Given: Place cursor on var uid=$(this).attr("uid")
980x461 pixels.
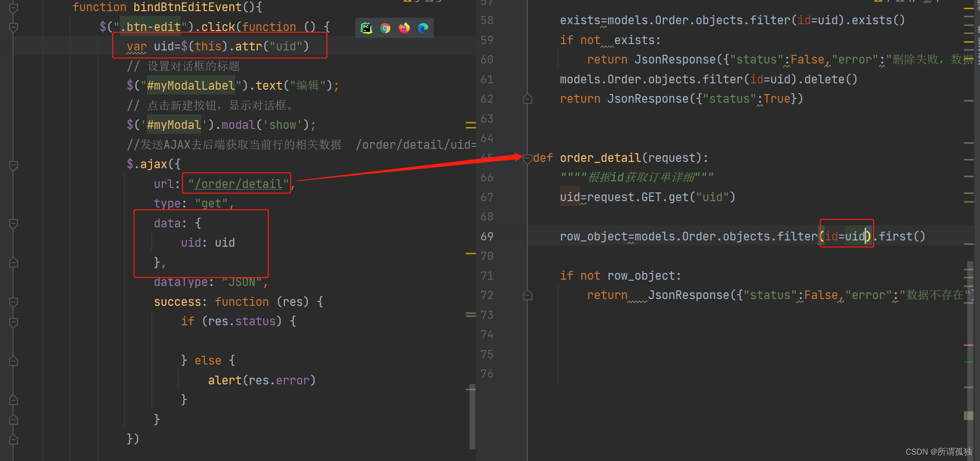Looking at the screenshot, I should [x=218, y=47].
